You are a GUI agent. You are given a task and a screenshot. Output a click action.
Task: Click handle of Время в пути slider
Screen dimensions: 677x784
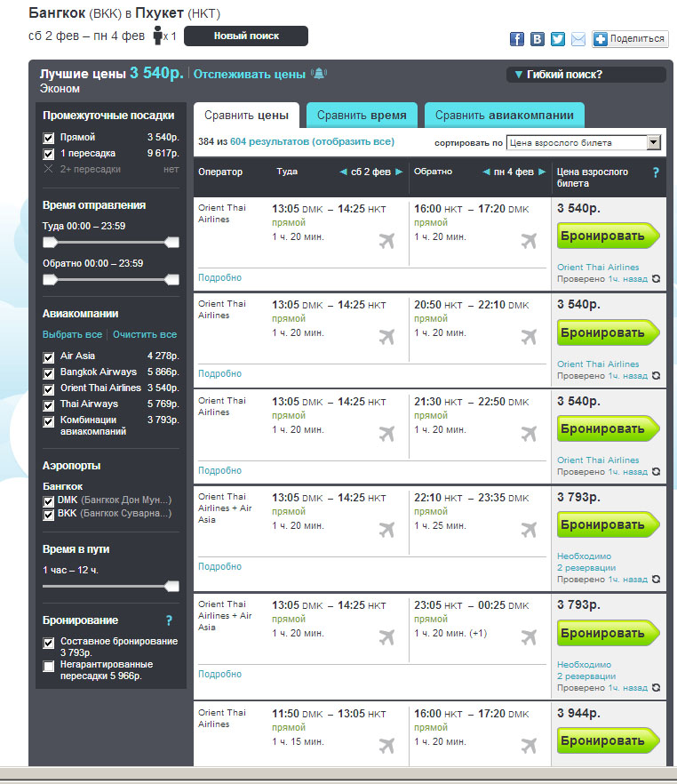171,587
